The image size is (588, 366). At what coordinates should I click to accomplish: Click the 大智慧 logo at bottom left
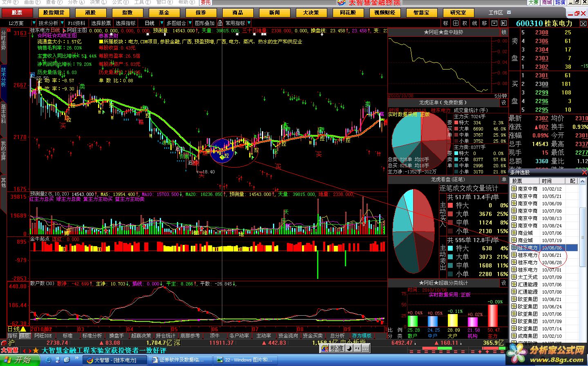(x=9, y=350)
